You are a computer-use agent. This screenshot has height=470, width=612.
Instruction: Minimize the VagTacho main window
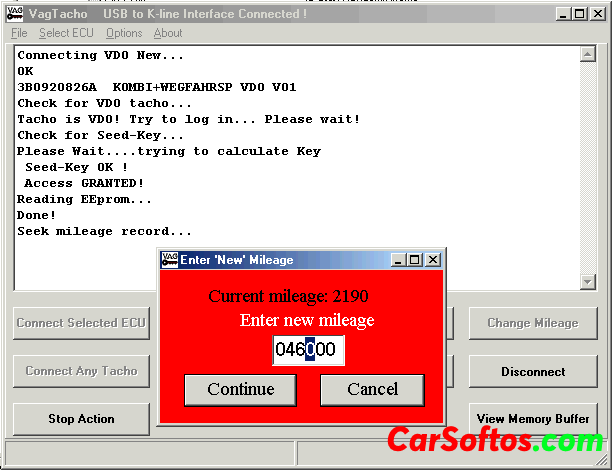(x=562, y=14)
